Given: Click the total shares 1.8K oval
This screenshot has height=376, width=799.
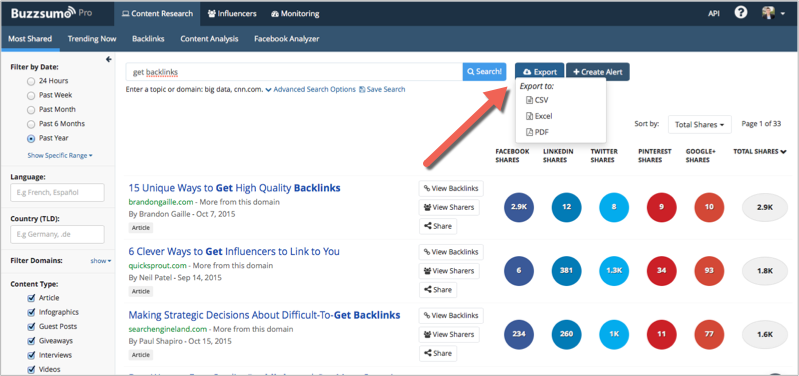Looking at the screenshot, I should tap(765, 271).
